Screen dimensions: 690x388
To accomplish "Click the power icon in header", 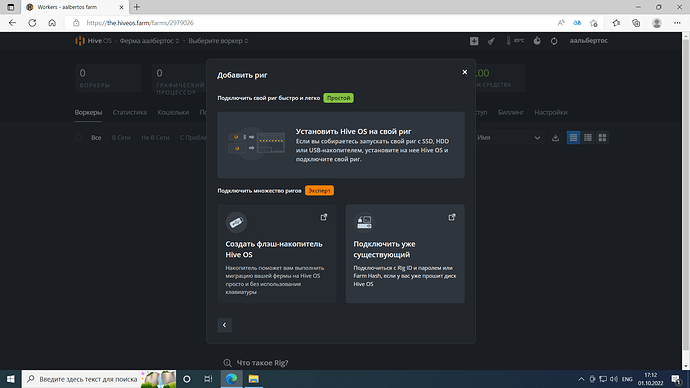I will pyautogui.click(x=537, y=41).
